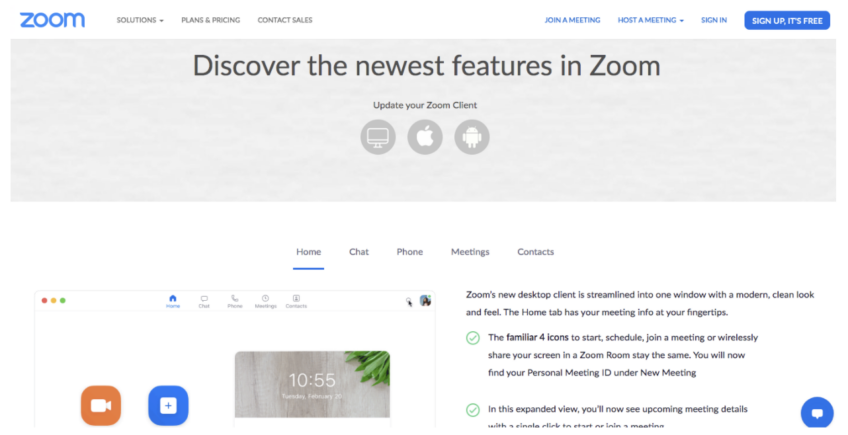Screen dimensions: 848x435
Task: Select the Android client download icon
Action: pos(472,137)
